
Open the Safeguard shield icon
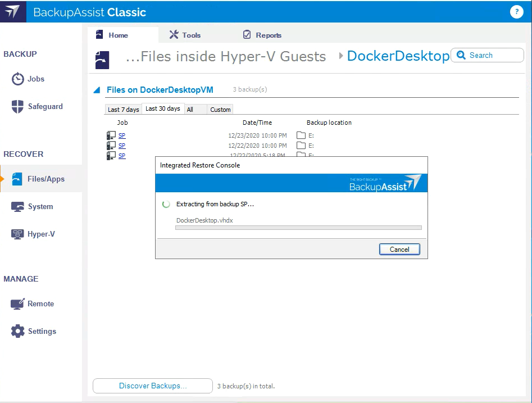coord(18,107)
